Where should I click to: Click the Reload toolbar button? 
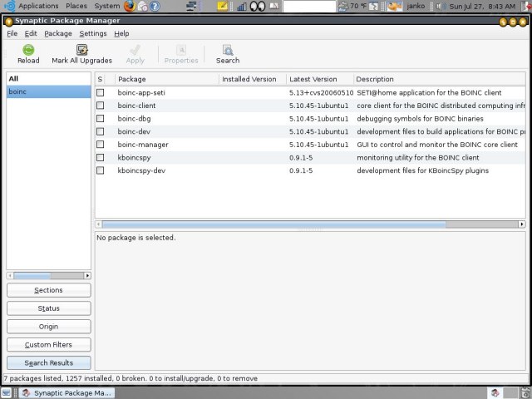coord(28,54)
